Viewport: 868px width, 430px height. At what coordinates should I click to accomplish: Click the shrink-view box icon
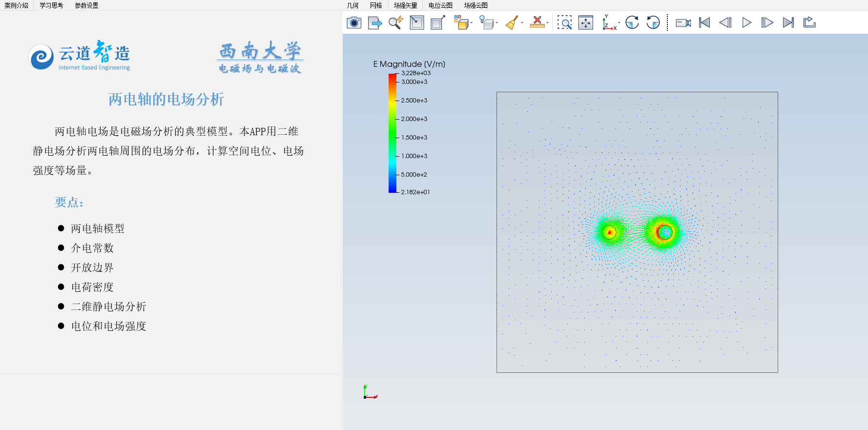coord(417,22)
